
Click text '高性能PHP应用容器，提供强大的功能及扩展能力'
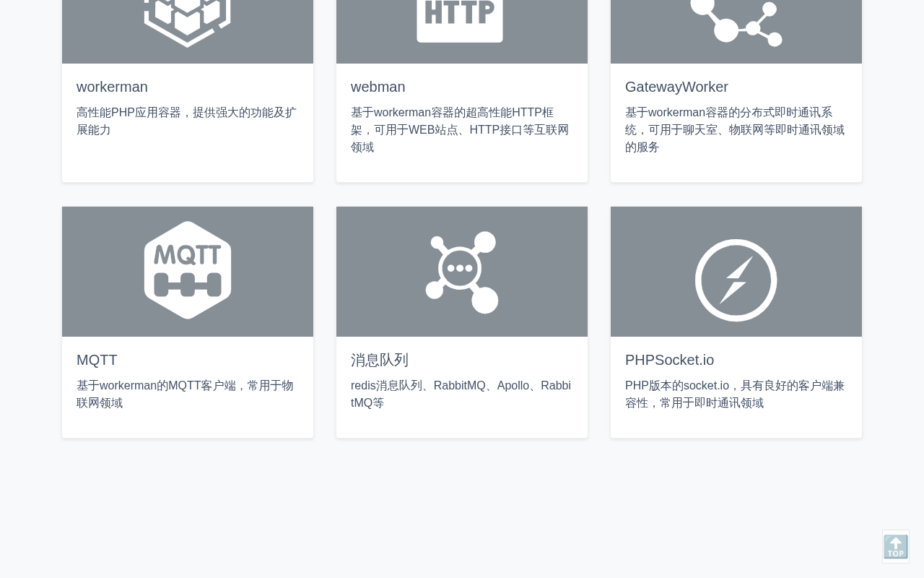[187, 121]
